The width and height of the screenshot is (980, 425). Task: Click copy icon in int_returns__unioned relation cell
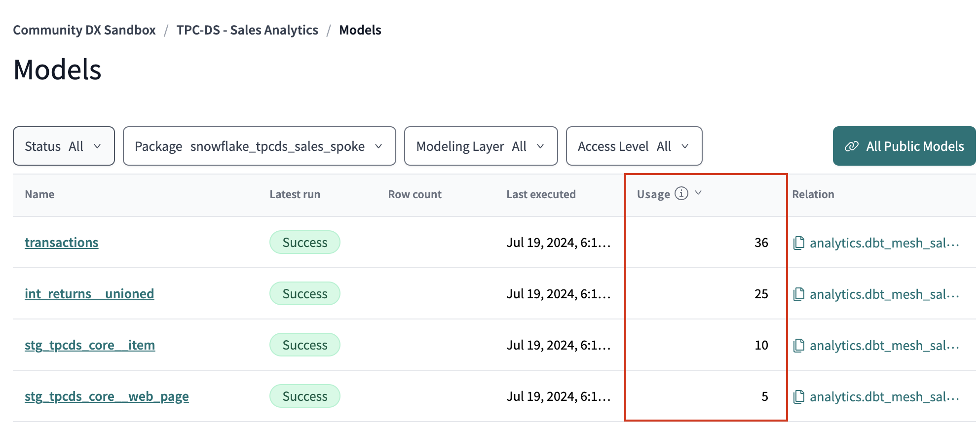coord(798,294)
